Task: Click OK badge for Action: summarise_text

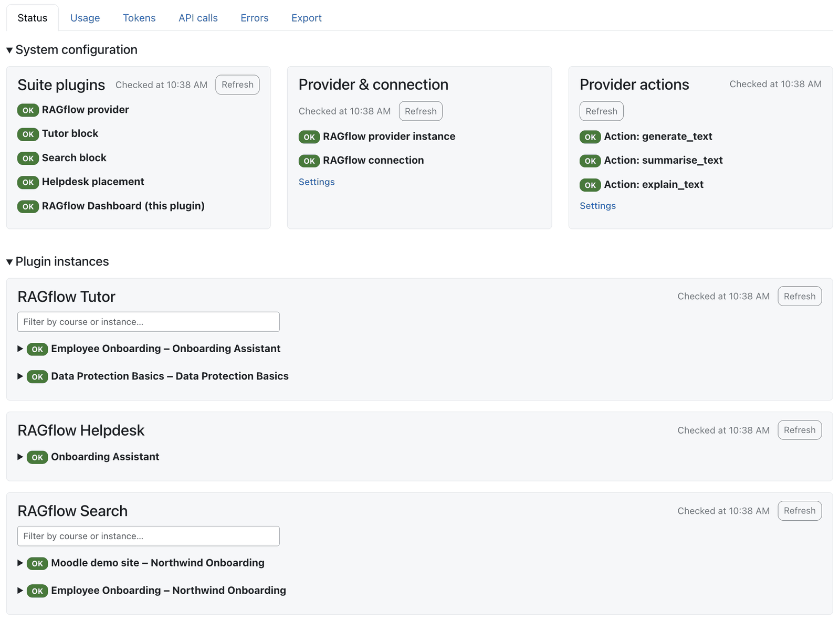Action: (x=590, y=161)
